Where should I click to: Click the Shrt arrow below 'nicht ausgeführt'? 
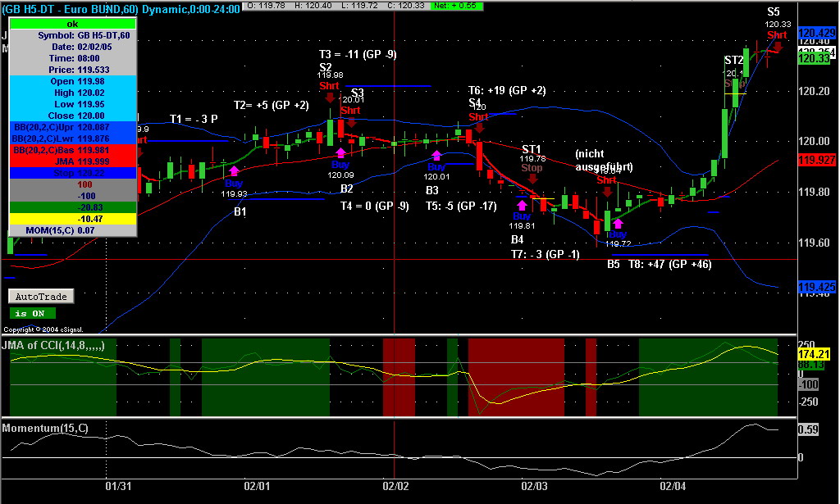[607, 191]
